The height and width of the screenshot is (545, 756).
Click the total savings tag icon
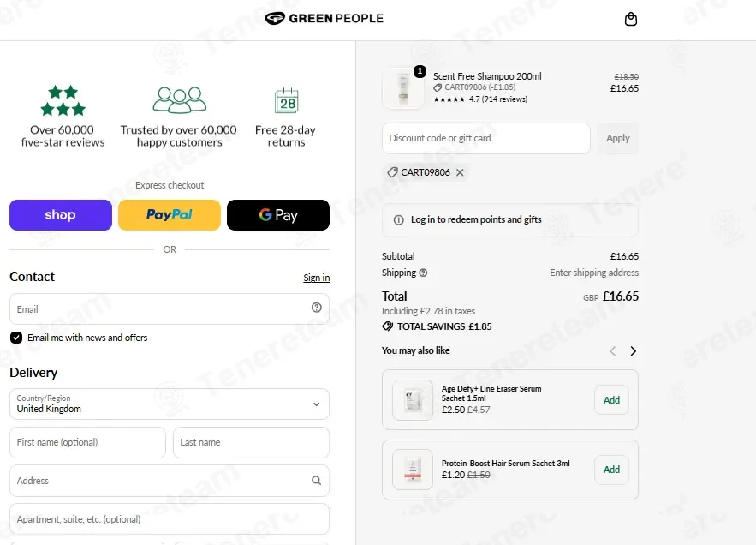[388, 326]
